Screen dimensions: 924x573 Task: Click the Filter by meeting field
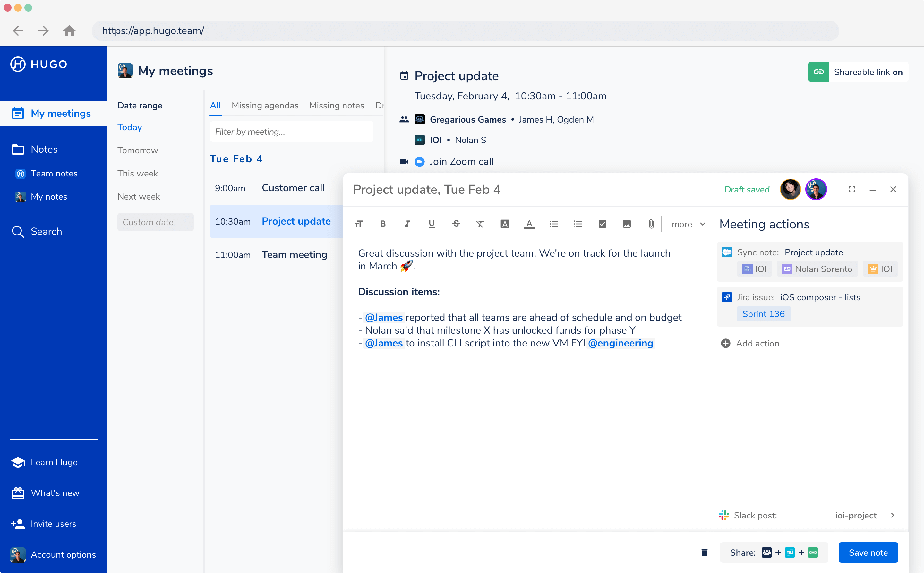pyautogui.click(x=291, y=132)
